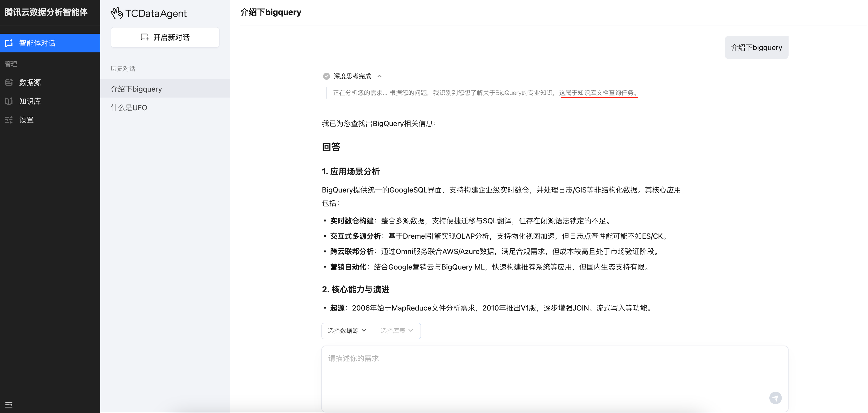
Task: Click the 智能体对话 chat icon
Action: point(9,43)
